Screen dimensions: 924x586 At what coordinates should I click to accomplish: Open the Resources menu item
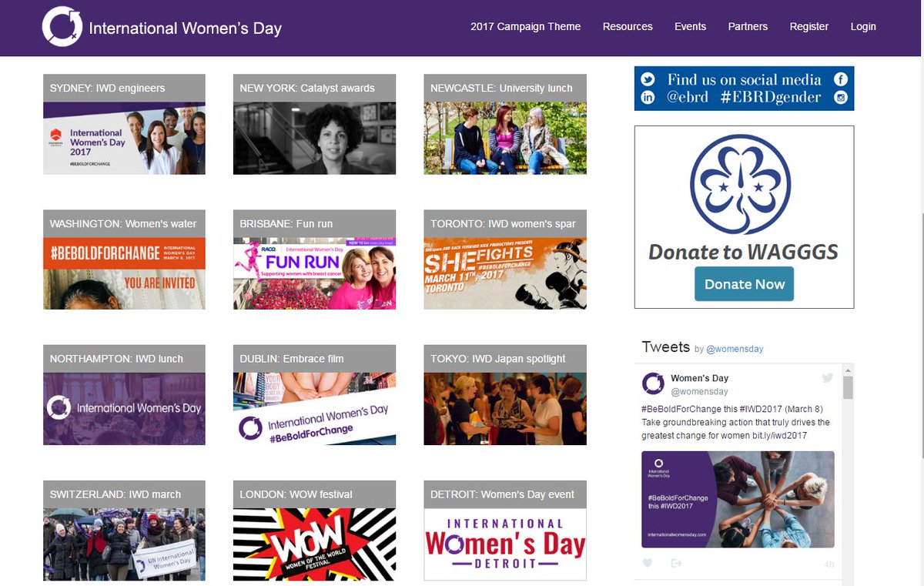pyautogui.click(x=628, y=26)
